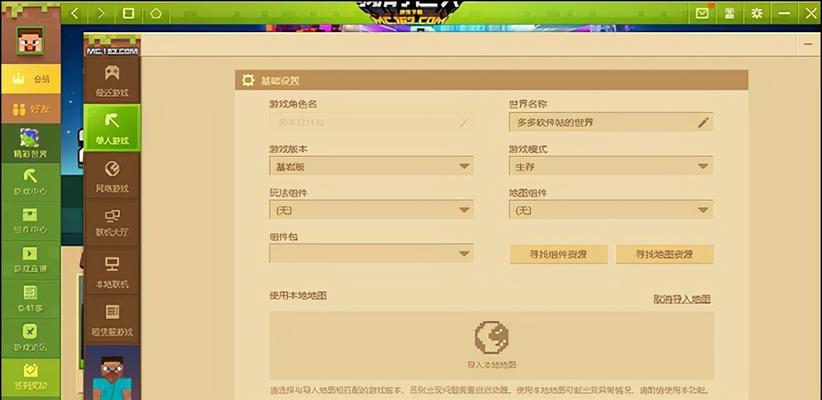Edit world name with its pencil icon

click(703, 122)
